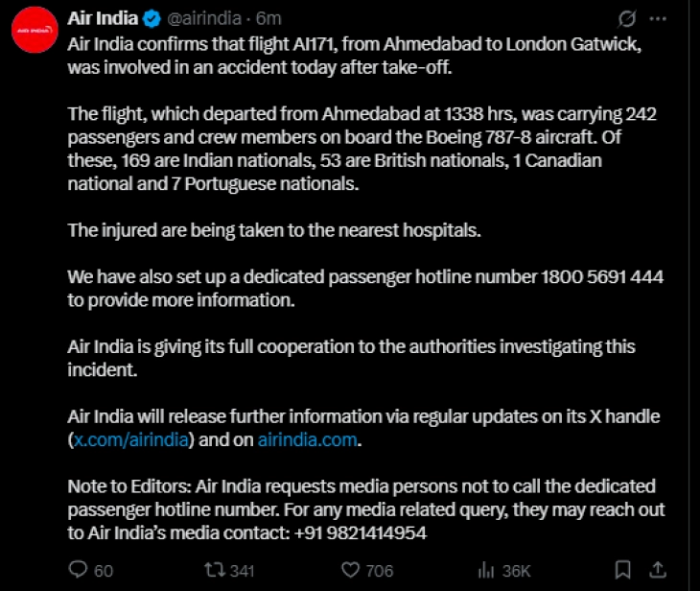This screenshot has height=591, width=700.
Task: Click the reply speech bubble icon
Action: point(79,570)
